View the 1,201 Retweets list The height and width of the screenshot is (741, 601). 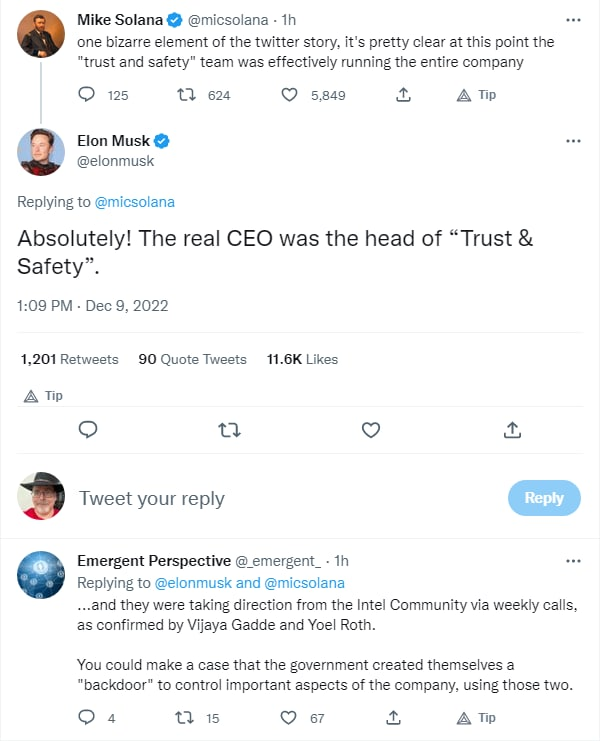click(69, 359)
